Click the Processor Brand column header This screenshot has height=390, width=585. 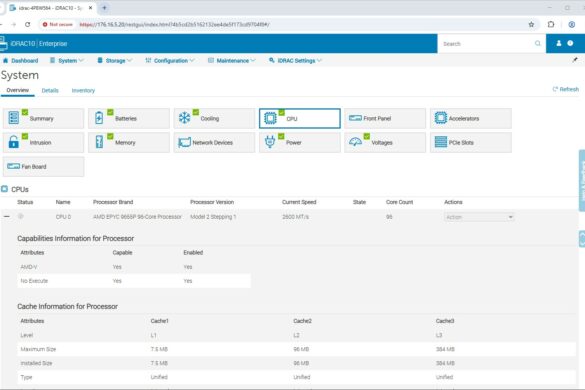(x=113, y=202)
